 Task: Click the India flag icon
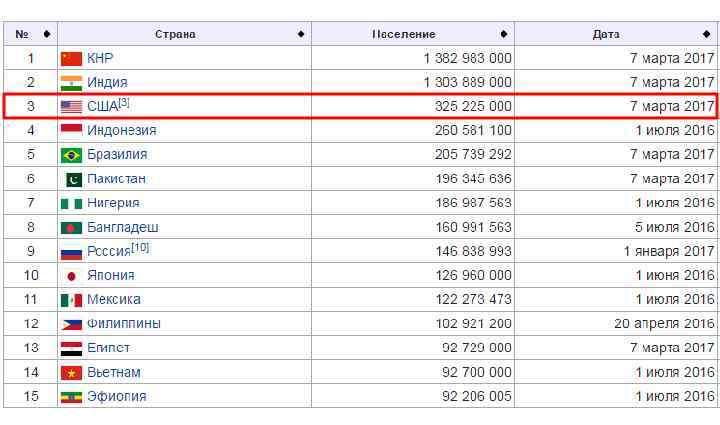[71, 82]
